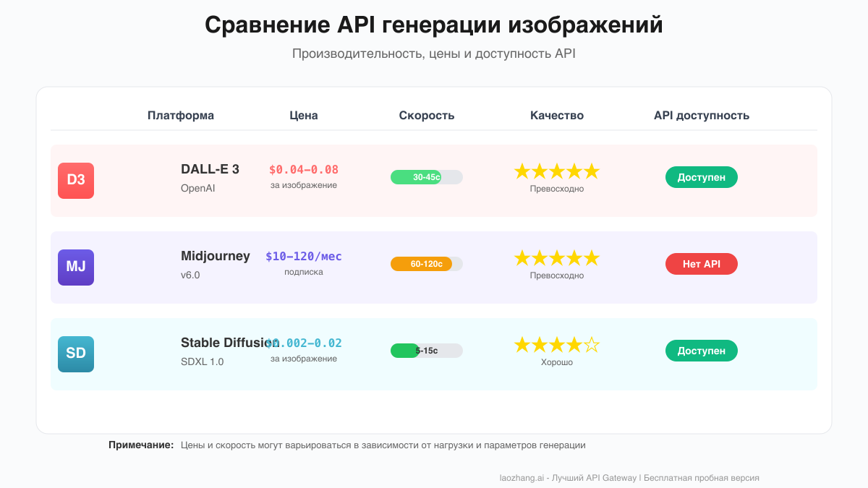
Task: Select the 'Платформа' column header
Action: (x=181, y=115)
